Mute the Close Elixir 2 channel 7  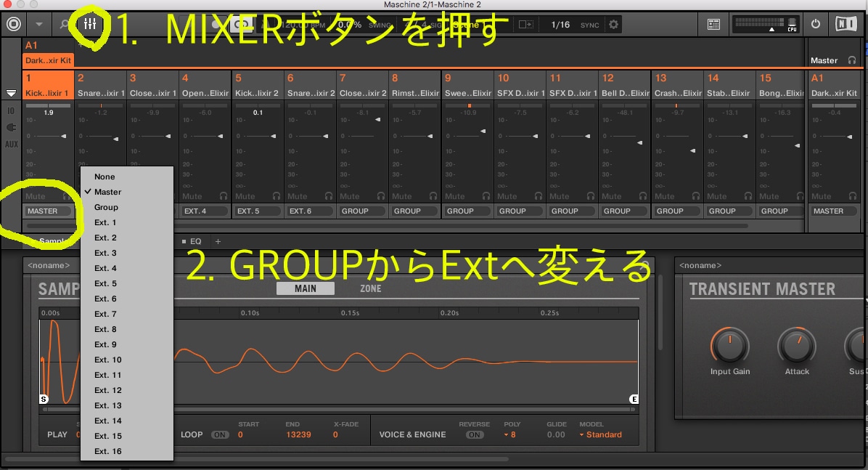(x=349, y=196)
